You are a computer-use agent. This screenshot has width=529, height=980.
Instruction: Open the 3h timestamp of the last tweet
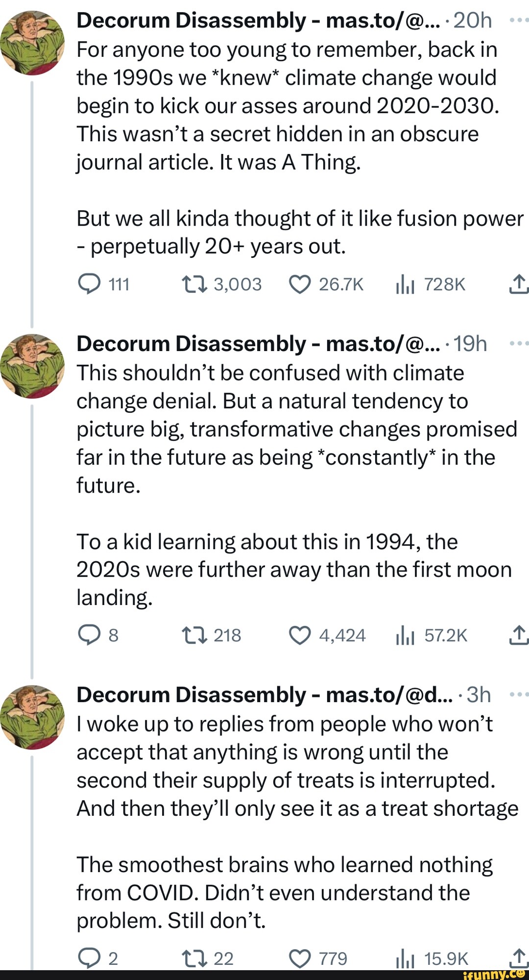point(479,695)
